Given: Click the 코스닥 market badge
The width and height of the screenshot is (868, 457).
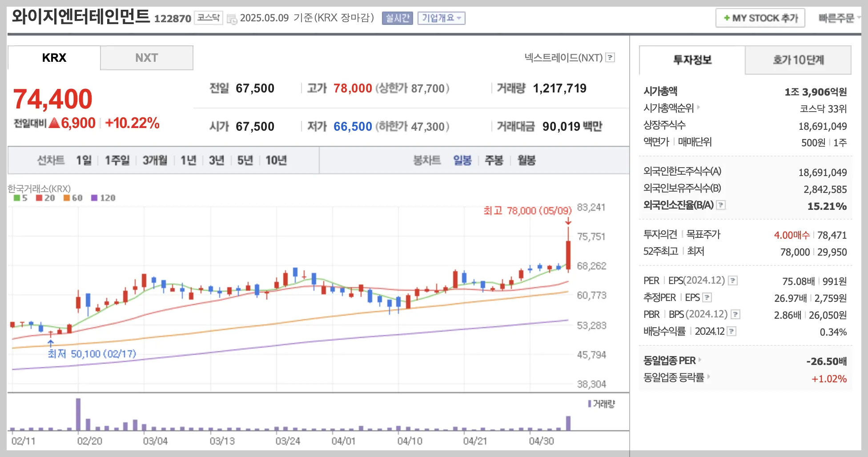Looking at the screenshot, I should tap(209, 17).
